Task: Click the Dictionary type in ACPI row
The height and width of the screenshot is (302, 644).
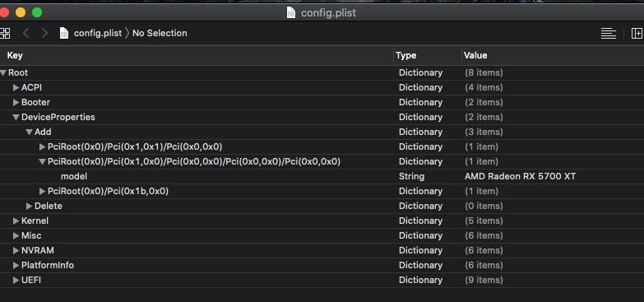Action: point(420,87)
